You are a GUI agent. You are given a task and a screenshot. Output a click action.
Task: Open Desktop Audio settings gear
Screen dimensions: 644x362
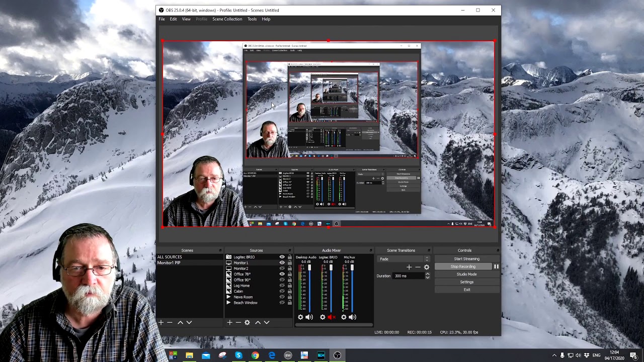300,317
